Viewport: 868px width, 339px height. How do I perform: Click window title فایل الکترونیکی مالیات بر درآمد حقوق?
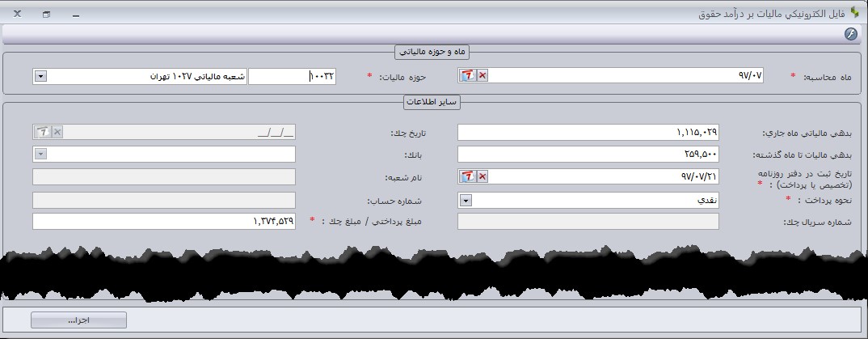[771, 14]
